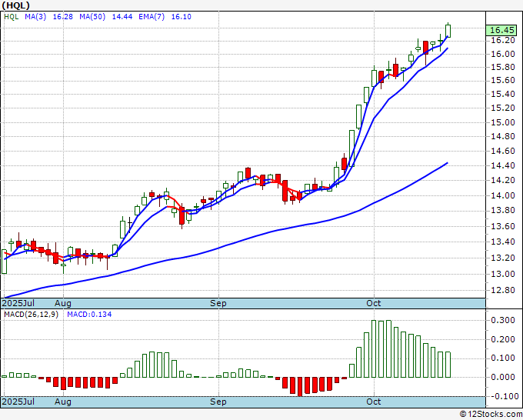Screen dimensions: 523x420
Task: Click the Aug label on price chart axis
Action: coord(63,303)
